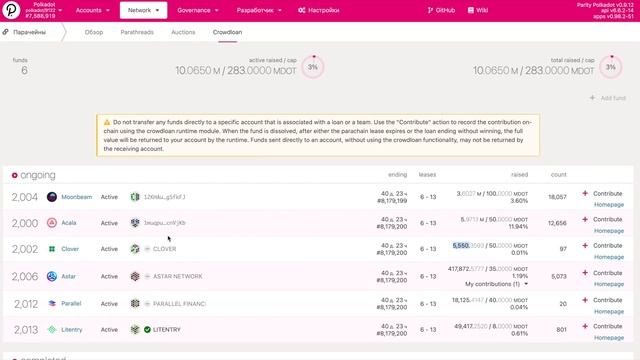
Task: Click the Add fund button
Action: pos(608,98)
